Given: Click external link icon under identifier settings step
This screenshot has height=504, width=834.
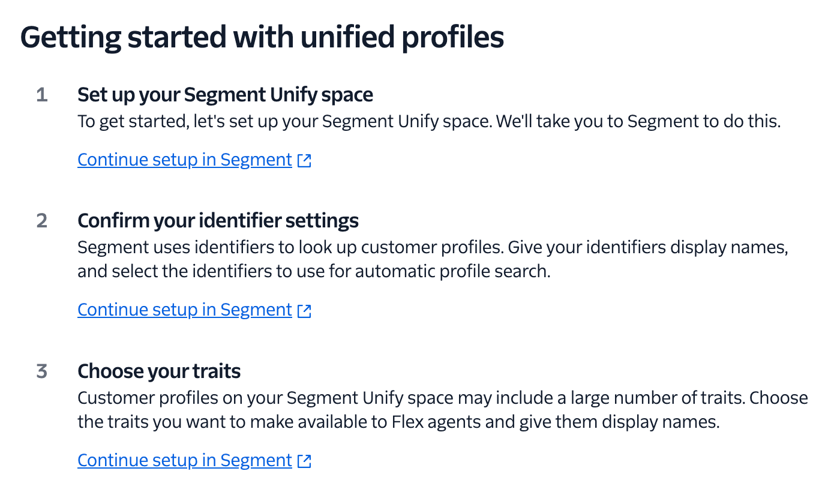Looking at the screenshot, I should tap(305, 310).
